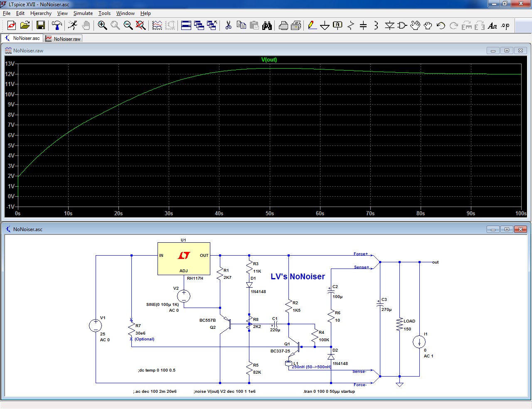
Task: Create a new schematic via toolbar icon
Action: [x=12, y=25]
